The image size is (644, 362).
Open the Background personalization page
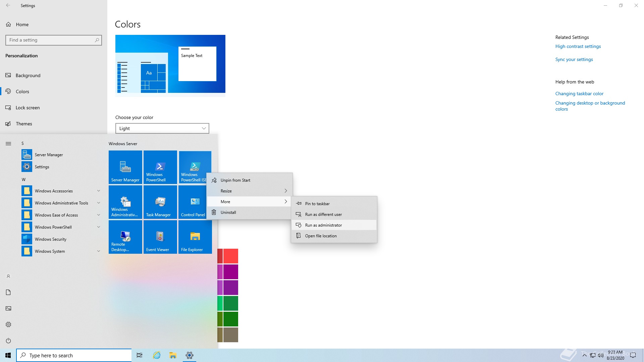click(x=54, y=75)
